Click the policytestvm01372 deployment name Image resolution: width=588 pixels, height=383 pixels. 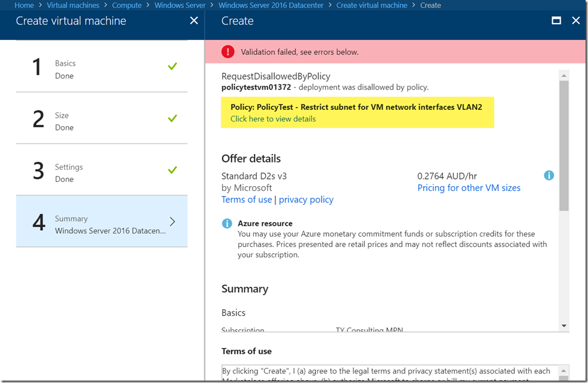(x=256, y=88)
